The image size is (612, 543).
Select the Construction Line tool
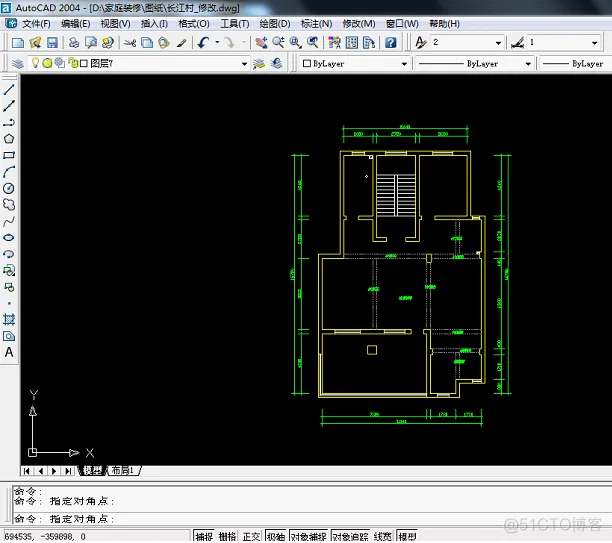[x=9, y=106]
